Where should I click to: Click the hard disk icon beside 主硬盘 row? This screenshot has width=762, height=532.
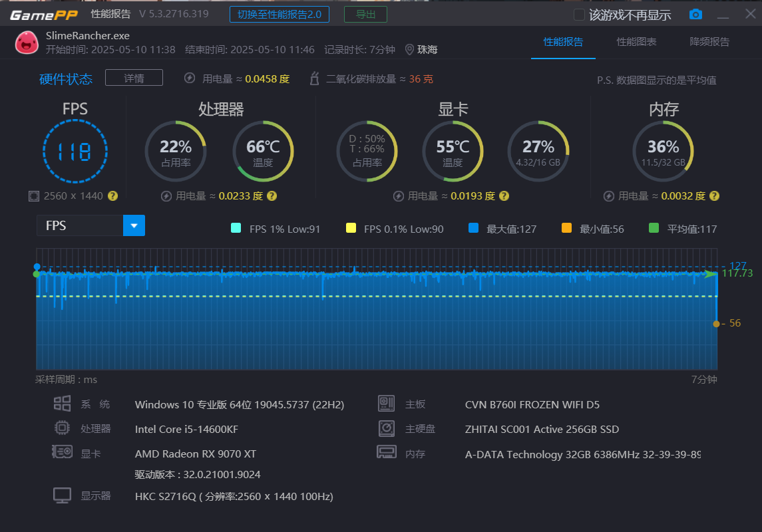click(x=387, y=428)
